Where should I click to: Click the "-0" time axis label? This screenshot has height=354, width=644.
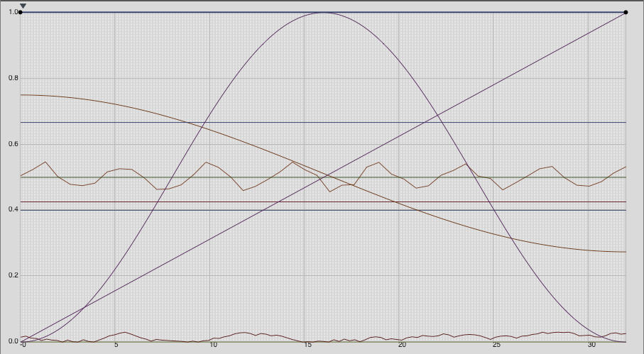(x=23, y=345)
